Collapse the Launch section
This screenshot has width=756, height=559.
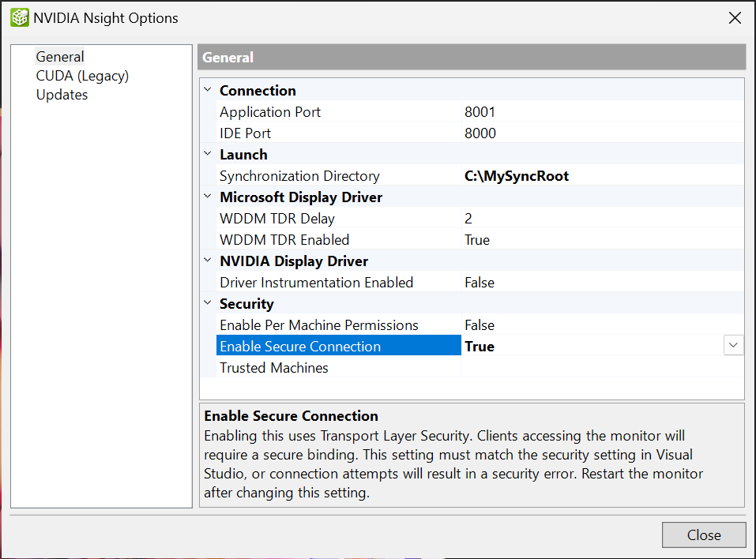pos(208,154)
